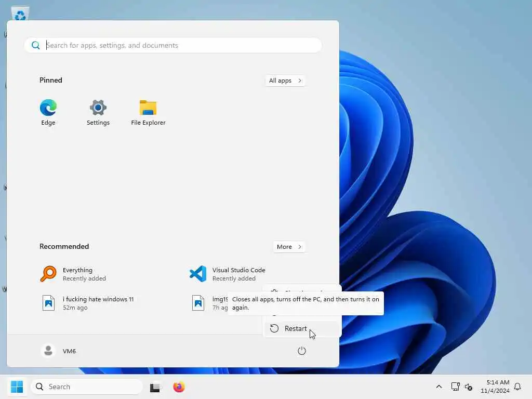Click the More button in Recommended
The image size is (532, 399).
[x=289, y=247]
